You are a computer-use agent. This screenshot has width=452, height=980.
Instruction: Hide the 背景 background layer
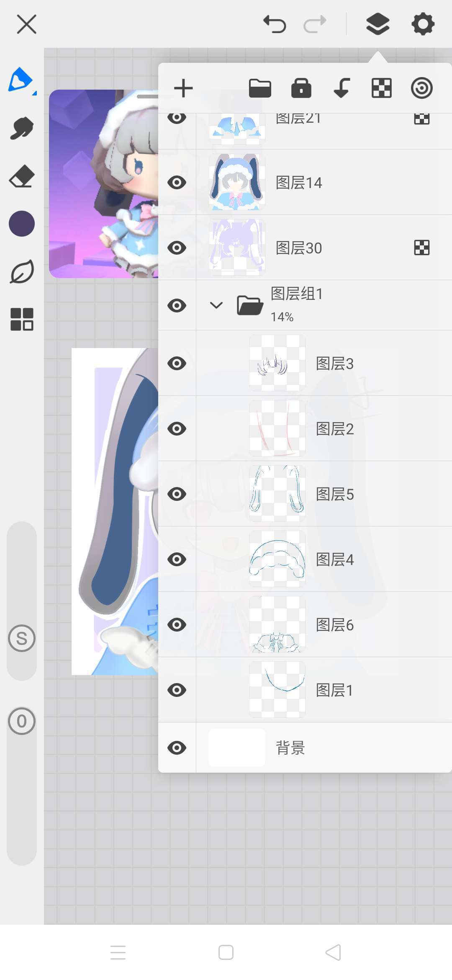tap(177, 748)
